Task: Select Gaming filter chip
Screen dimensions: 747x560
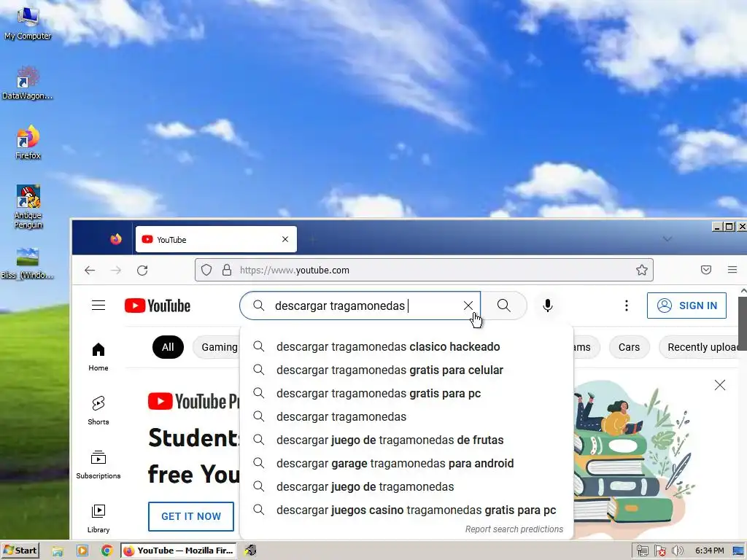Action: click(x=217, y=347)
